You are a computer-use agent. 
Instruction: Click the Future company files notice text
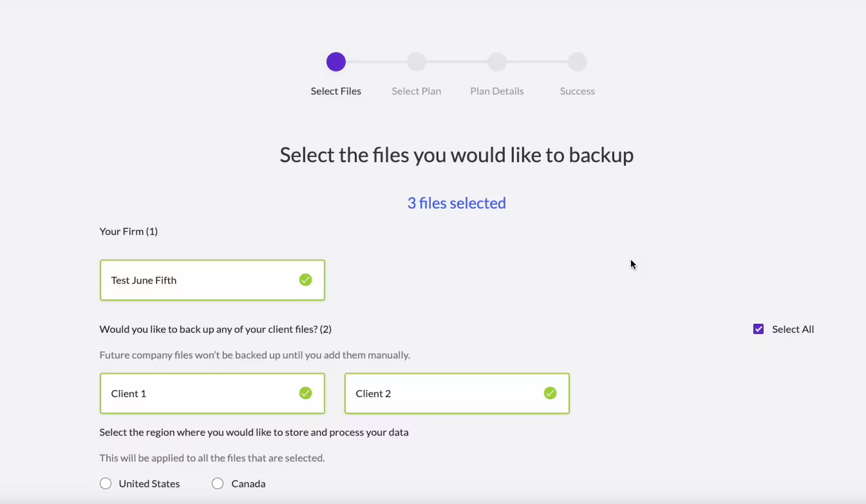point(255,355)
